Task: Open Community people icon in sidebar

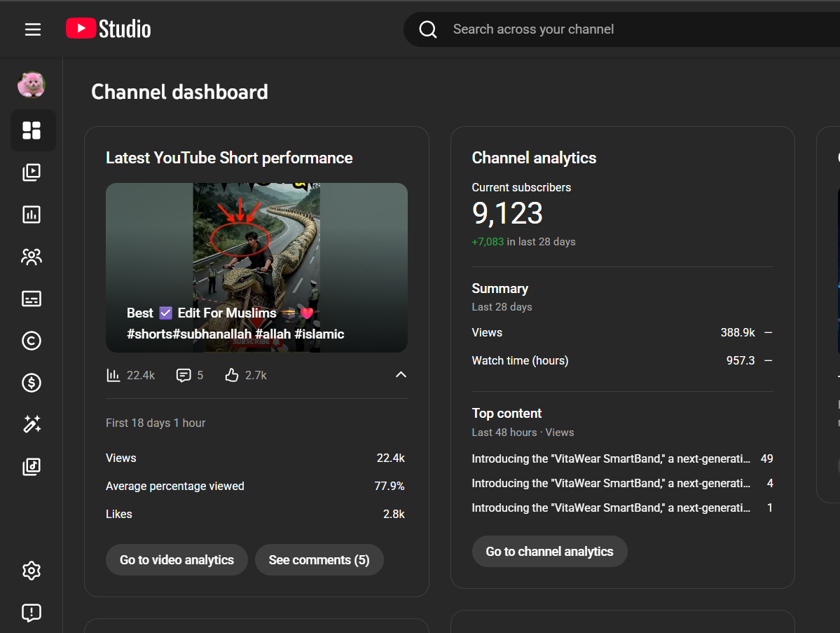Action: point(32,257)
